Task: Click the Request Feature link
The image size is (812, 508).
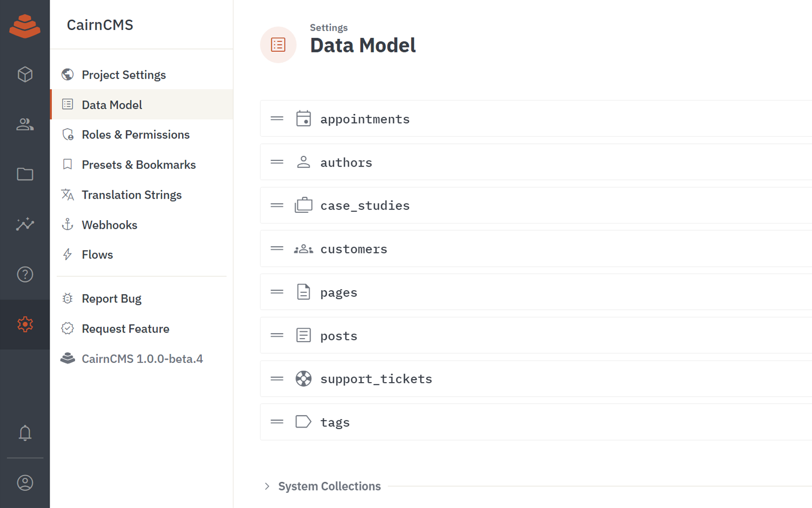Action: pyautogui.click(x=142, y=329)
